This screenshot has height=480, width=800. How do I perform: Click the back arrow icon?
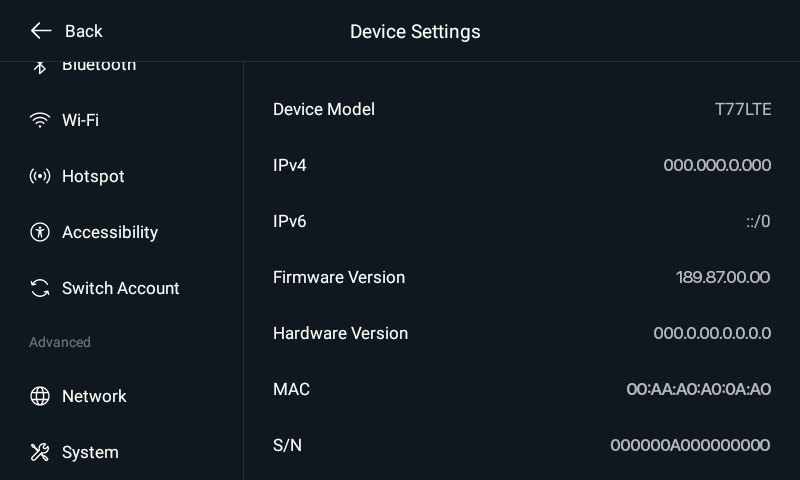coord(40,31)
